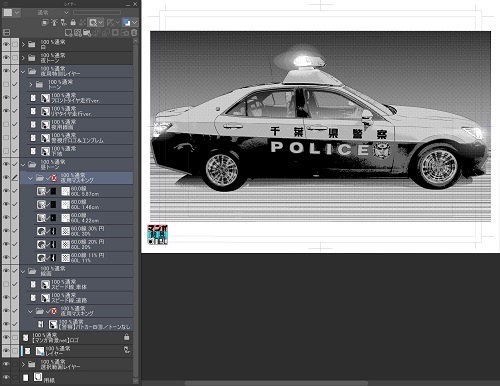Create a new vector layer
The image size is (500, 386).
78,32
